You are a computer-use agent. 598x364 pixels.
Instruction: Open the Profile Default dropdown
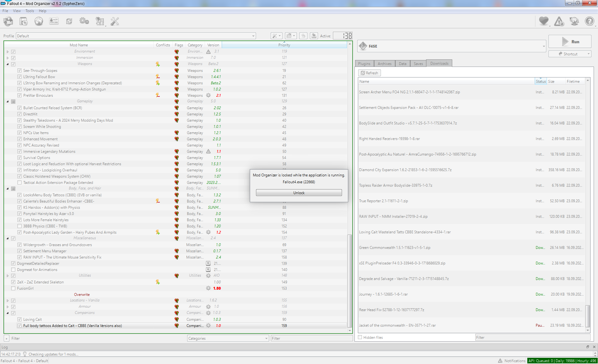[136, 36]
